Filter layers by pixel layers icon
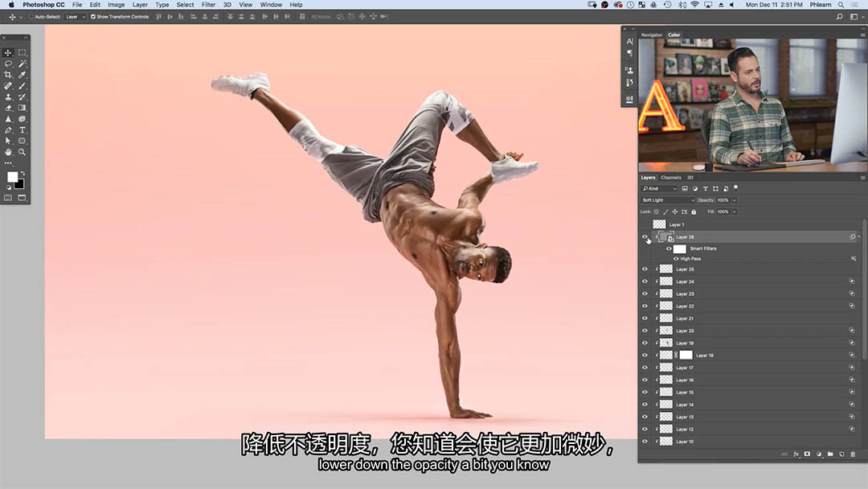 tap(685, 189)
